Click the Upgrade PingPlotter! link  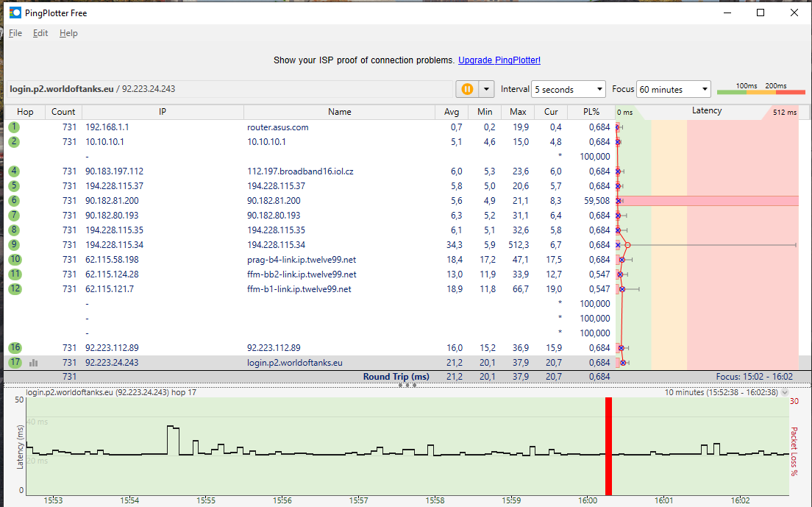point(499,60)
